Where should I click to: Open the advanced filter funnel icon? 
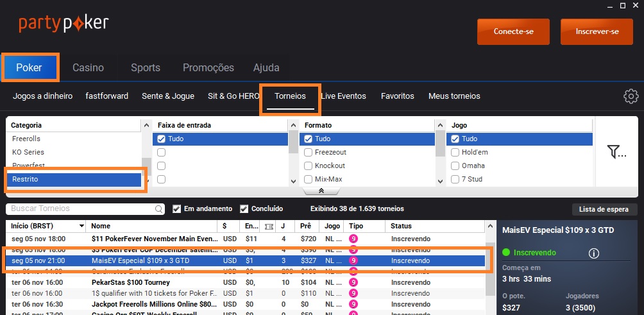(x=616, y=152)
